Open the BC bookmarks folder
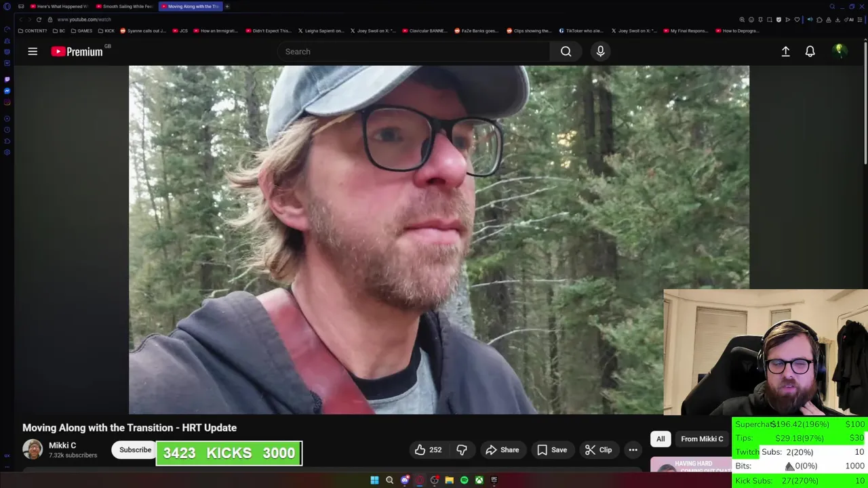Image resolution: width=868 pixels, height=488 pixels. [59, 30]
